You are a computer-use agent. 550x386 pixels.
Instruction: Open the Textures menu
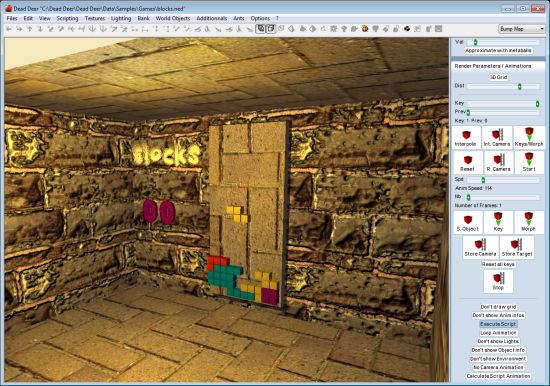pos(95,18)
